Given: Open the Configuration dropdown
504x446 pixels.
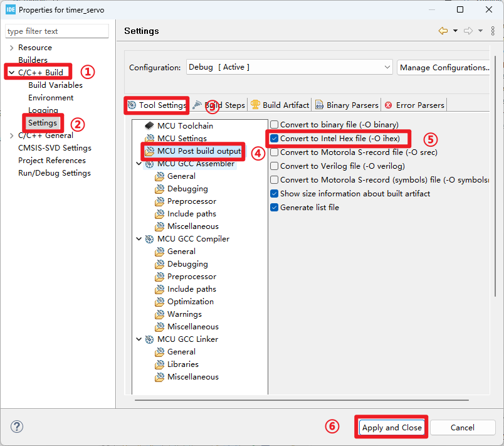Looking at the screenshot, I should click(x=289, y=67).
